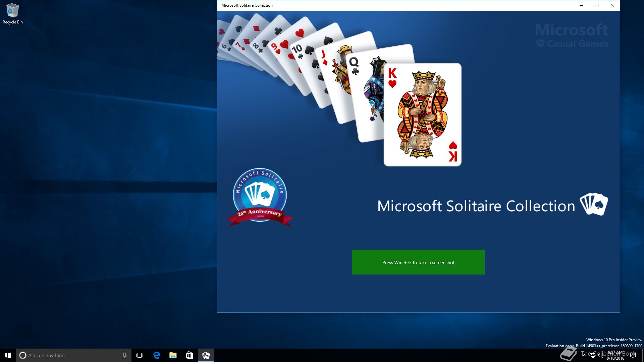Focus the 'Ask me anything' search box
The width and height of the screenshot is (644, 362).
[x=73, y=355]
